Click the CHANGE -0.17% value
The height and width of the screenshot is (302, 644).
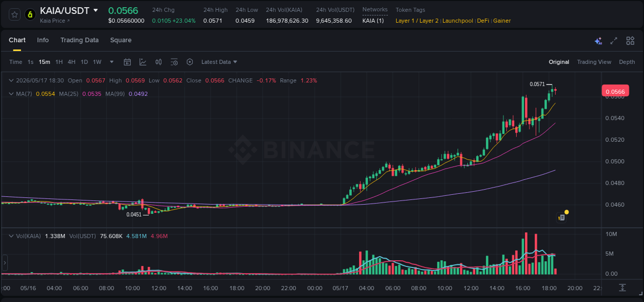point(266,80)
